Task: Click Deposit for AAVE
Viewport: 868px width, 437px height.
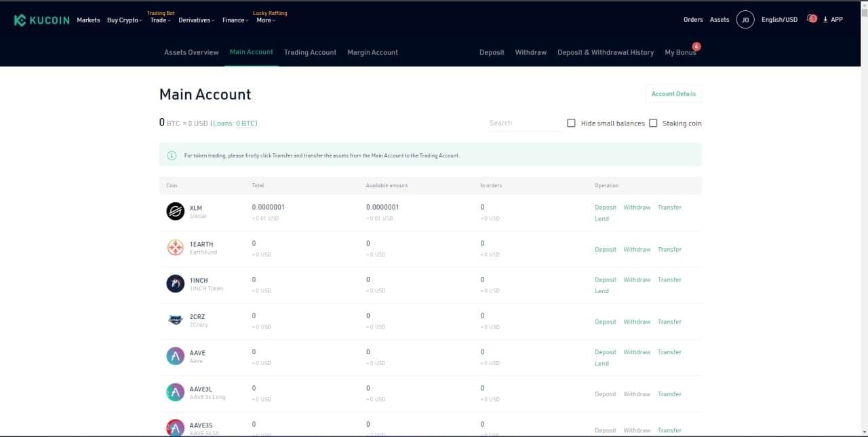Action: tap(605, 352)
